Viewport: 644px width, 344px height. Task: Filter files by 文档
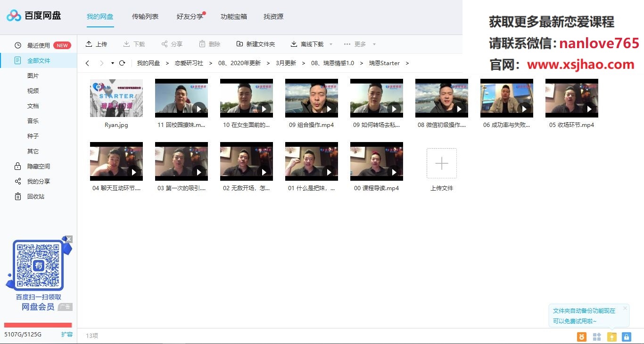coord(33,106)
